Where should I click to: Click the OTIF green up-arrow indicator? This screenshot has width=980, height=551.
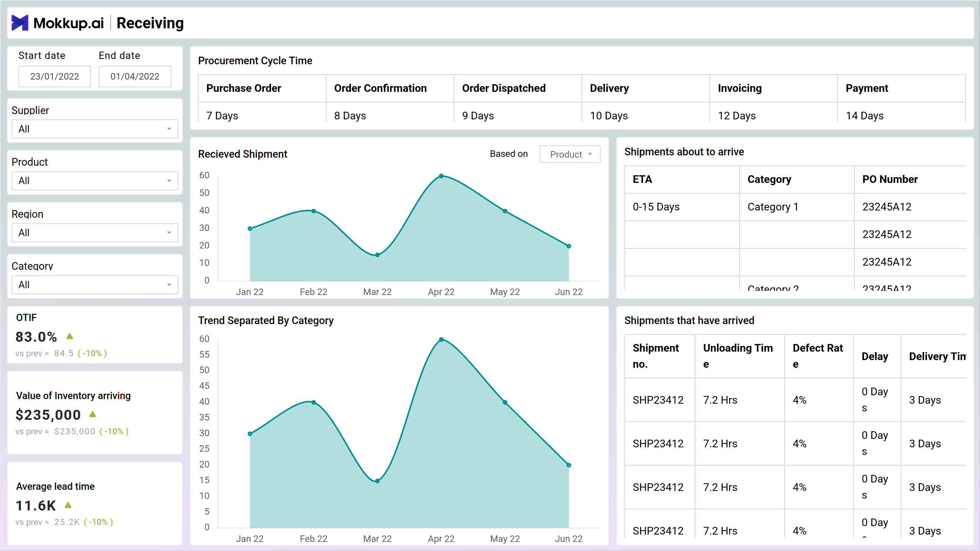pyautogui.click(x=70, y=336)
